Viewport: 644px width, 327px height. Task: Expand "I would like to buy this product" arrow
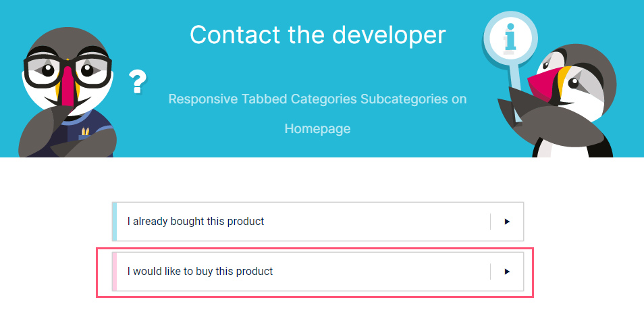pos(507,272)
